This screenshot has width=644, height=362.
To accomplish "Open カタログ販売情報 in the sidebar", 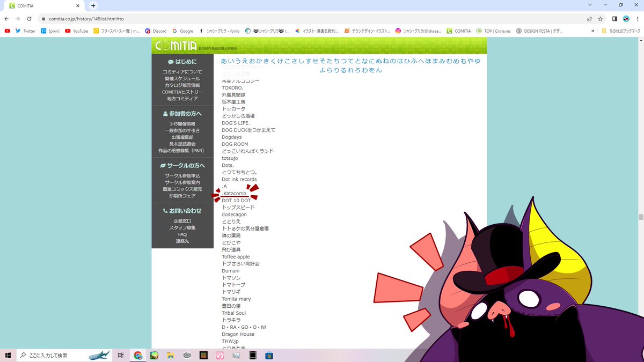I will point(182,85).
